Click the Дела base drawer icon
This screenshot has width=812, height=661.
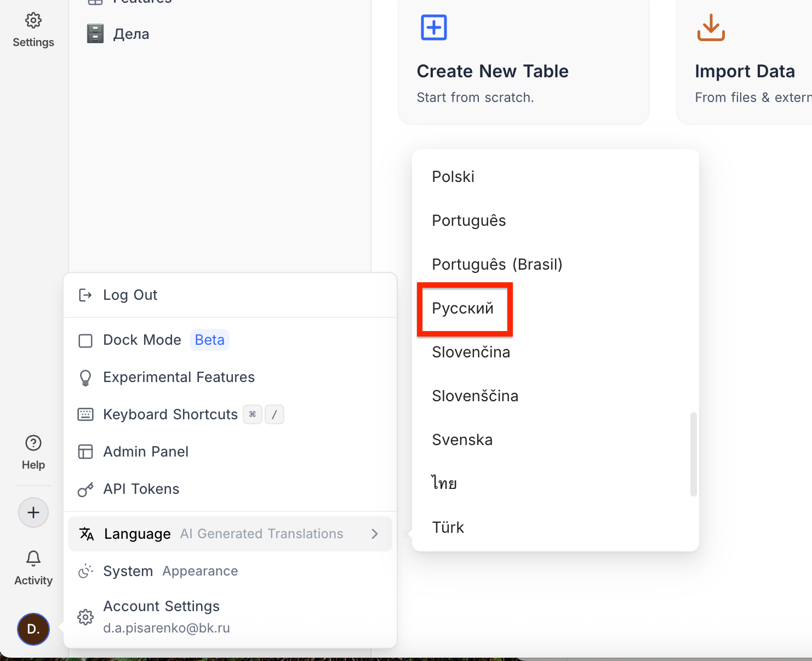[95, 34]
